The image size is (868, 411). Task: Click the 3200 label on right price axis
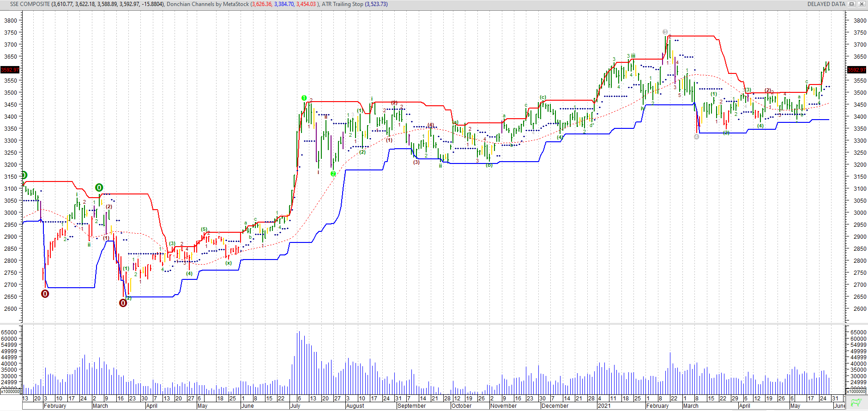pyautogui.click(x=860, y=164)
